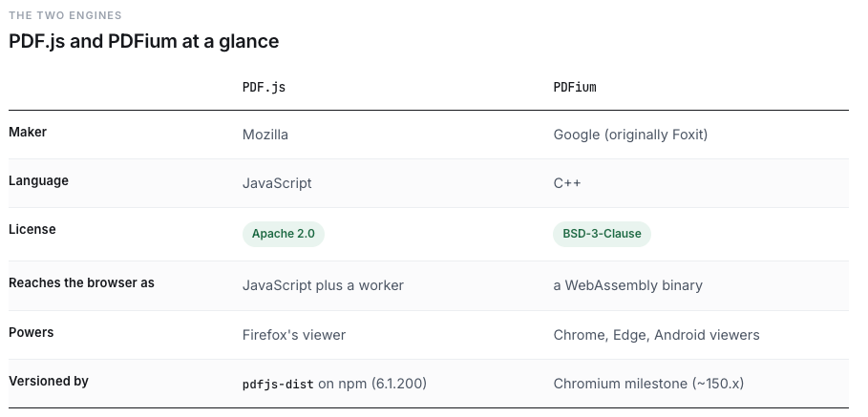Image resolution: width=868 pixels, height=417 pixels.
Task: Select the 'JavaScript' language cell
Action: click(x=277, y=183)
